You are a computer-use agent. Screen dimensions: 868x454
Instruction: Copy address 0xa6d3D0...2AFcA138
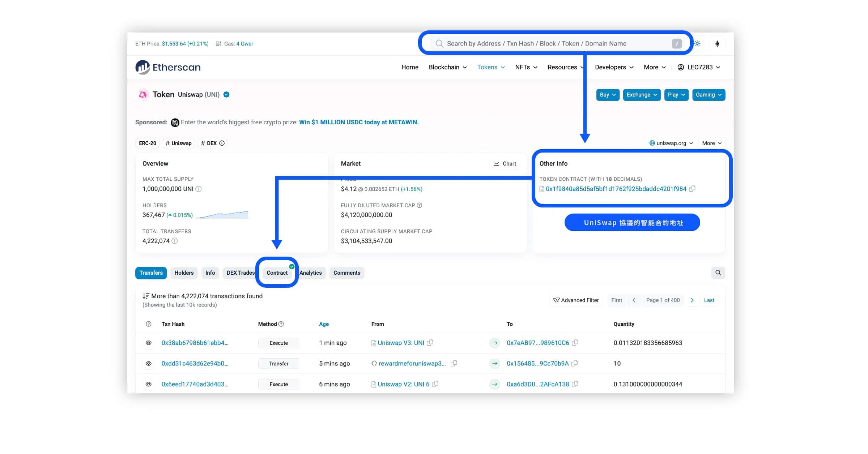coord(575,384)
